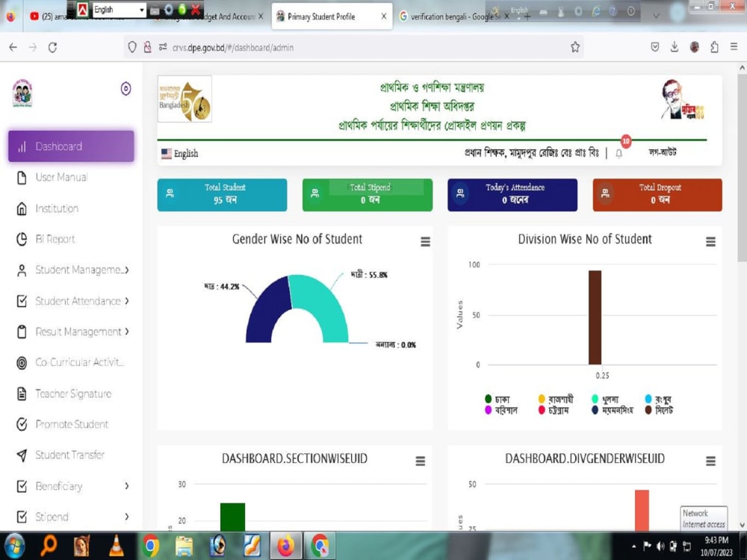This screenshot has width=747, height=560.
Task: Click the Promote Student check-circle icon
Action: [x=22, y=424]
